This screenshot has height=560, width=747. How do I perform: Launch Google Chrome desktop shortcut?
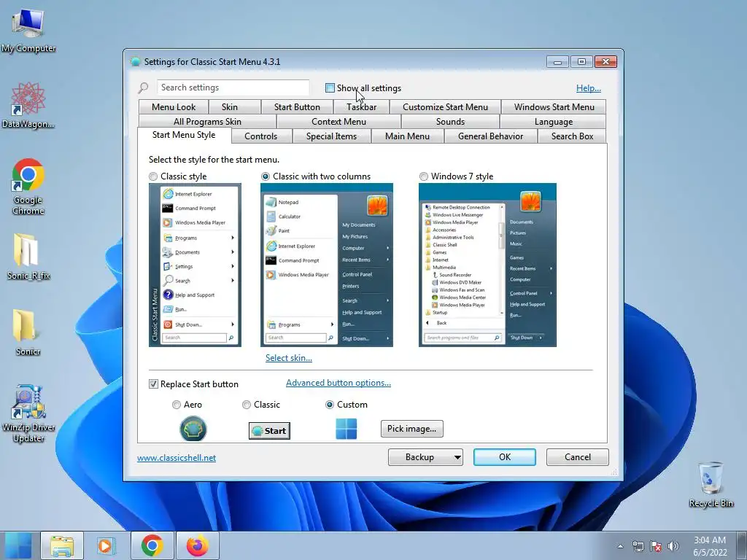coord(28,186)
